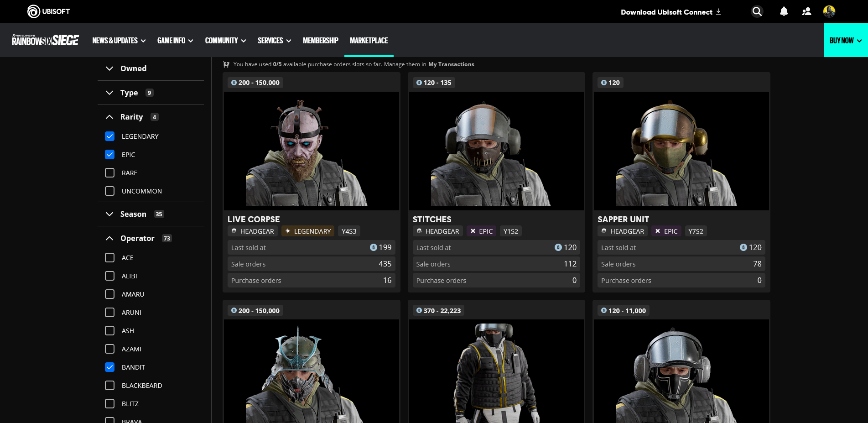Check the RARE rarity filter
Viewport: 868px width, 423px height.
(110, 173)
